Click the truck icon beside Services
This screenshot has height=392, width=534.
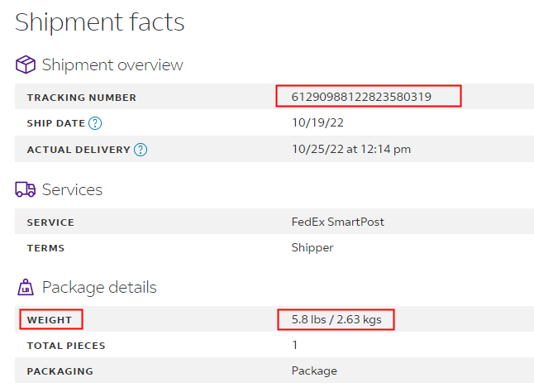[26, 189]
